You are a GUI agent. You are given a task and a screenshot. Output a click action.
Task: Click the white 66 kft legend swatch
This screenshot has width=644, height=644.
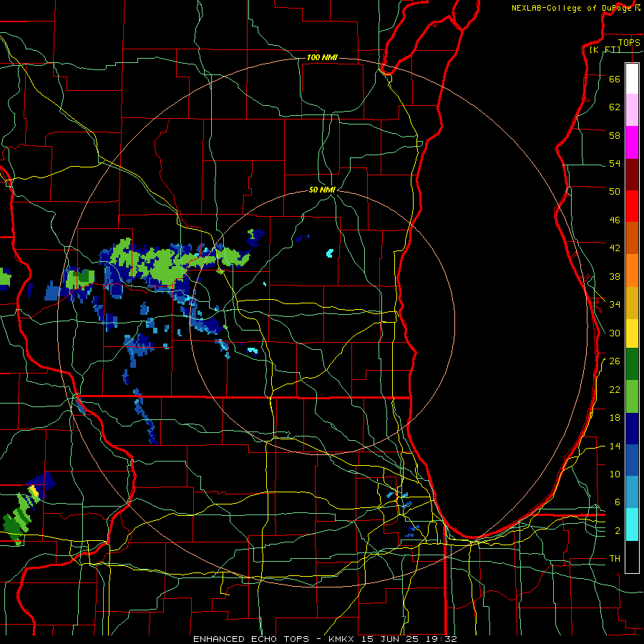(632, 79)
